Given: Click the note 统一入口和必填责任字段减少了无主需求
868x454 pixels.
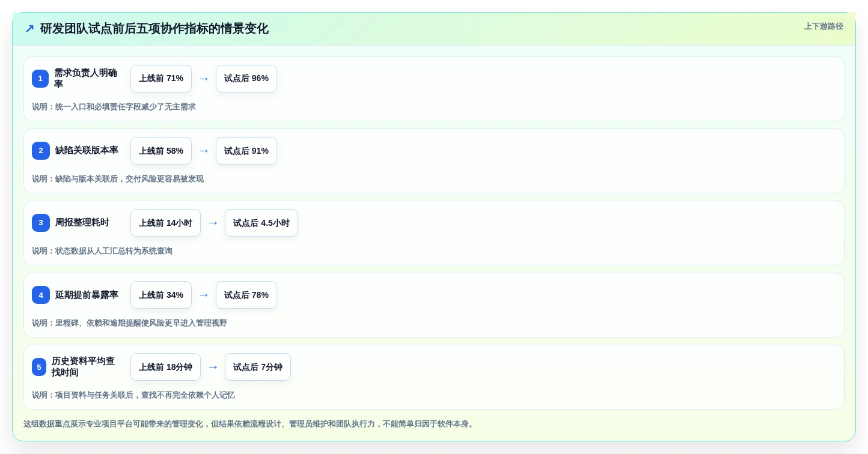Looking at the screenshot, I should click(x=114, y=107).
